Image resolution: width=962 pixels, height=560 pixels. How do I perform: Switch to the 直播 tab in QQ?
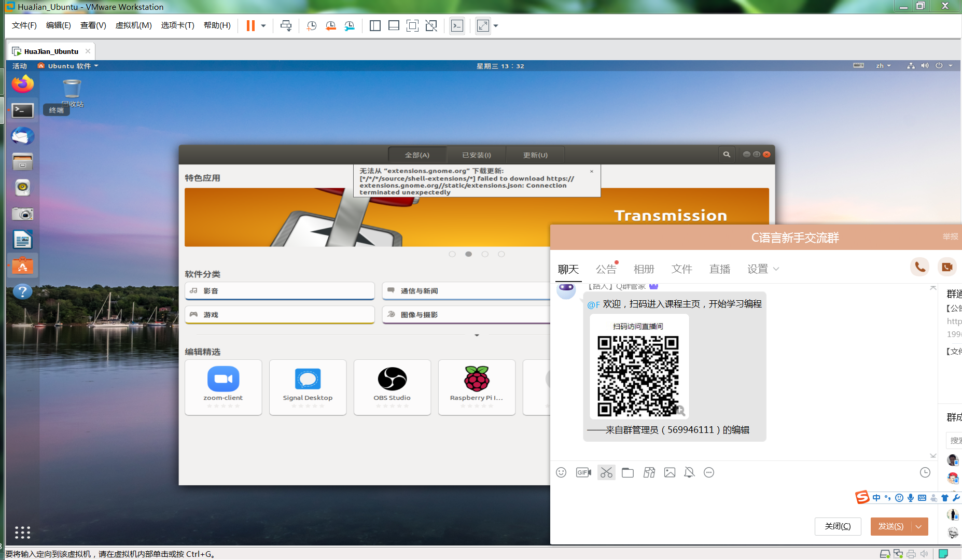point(720,269)
